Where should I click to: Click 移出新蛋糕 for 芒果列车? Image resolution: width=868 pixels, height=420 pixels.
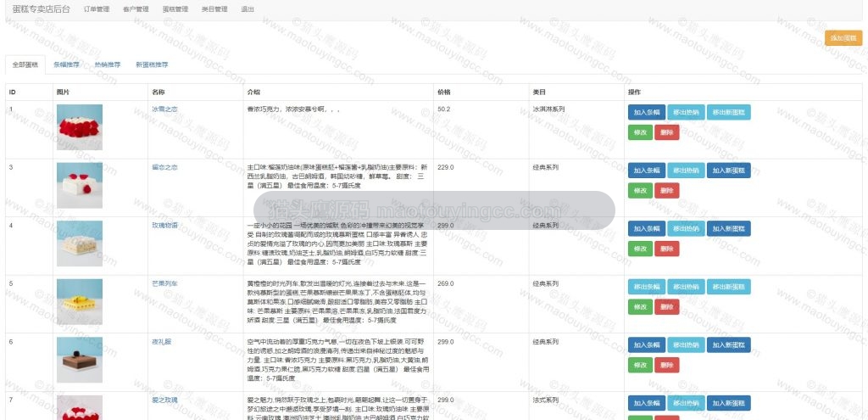(728, 287)
